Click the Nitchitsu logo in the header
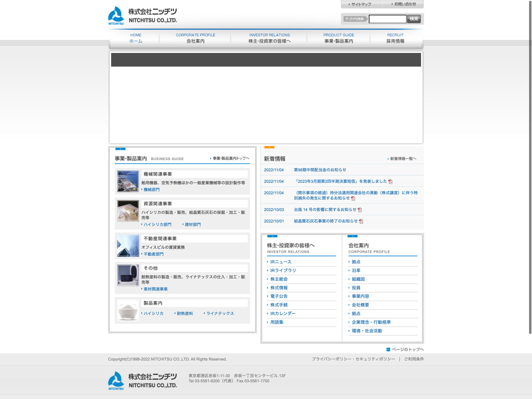 tap(143, 16)
